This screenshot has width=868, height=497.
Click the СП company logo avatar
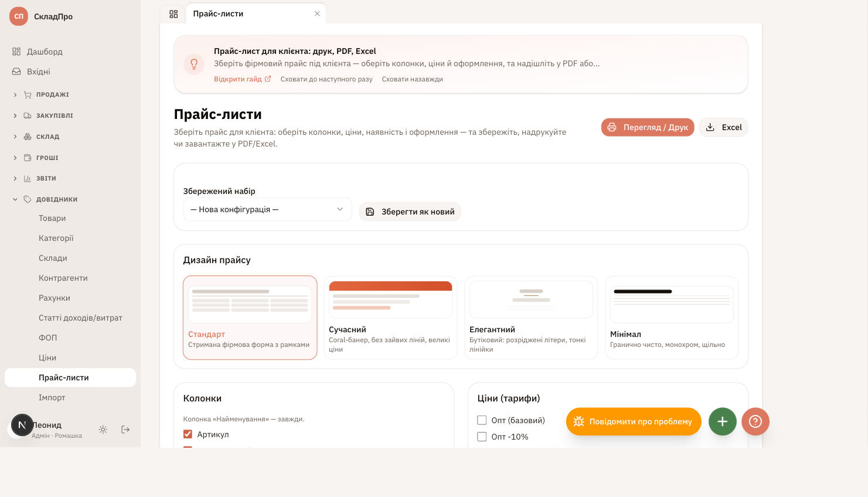click(19, 16)
